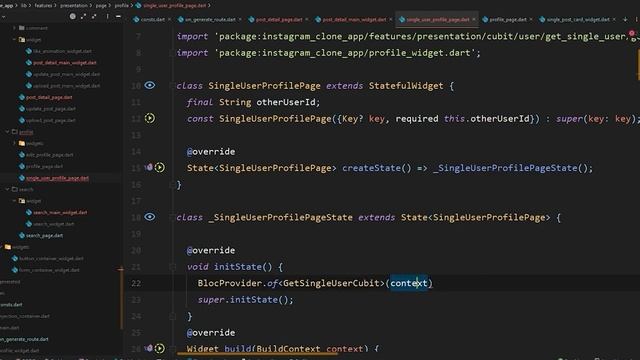640x360 pixels.
Task: Collapse the profile folder in project tree
Action: click(x=7, y=132)
